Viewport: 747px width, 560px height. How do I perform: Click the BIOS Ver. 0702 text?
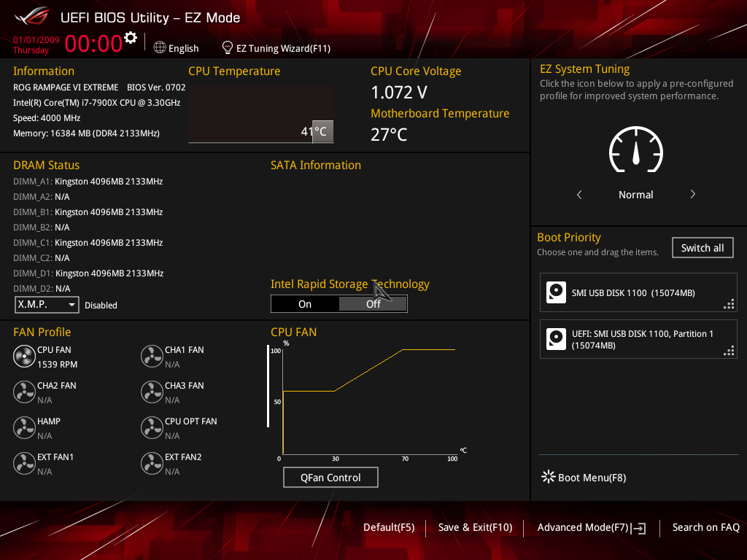[156, 87]
